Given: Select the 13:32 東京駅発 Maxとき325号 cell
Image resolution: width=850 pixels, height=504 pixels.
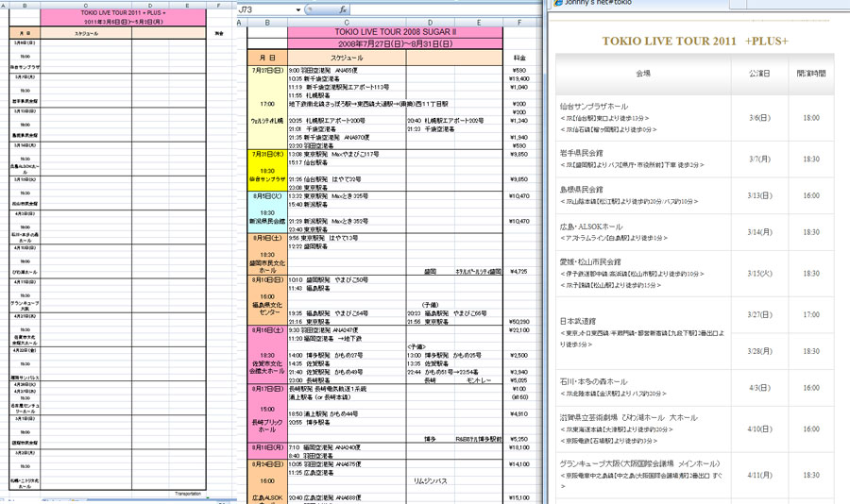Looking at the screenshot, I should (x=347, y=195).
